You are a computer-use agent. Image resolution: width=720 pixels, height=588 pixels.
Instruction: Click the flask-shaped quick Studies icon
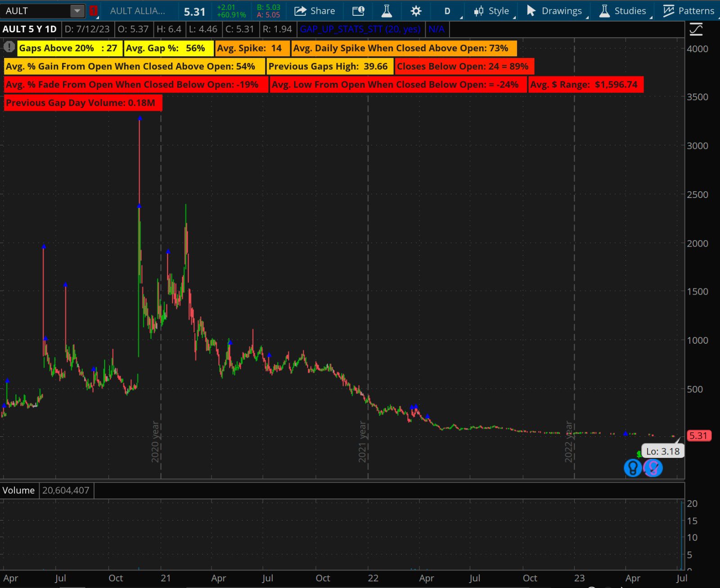(x=387, y=11)
